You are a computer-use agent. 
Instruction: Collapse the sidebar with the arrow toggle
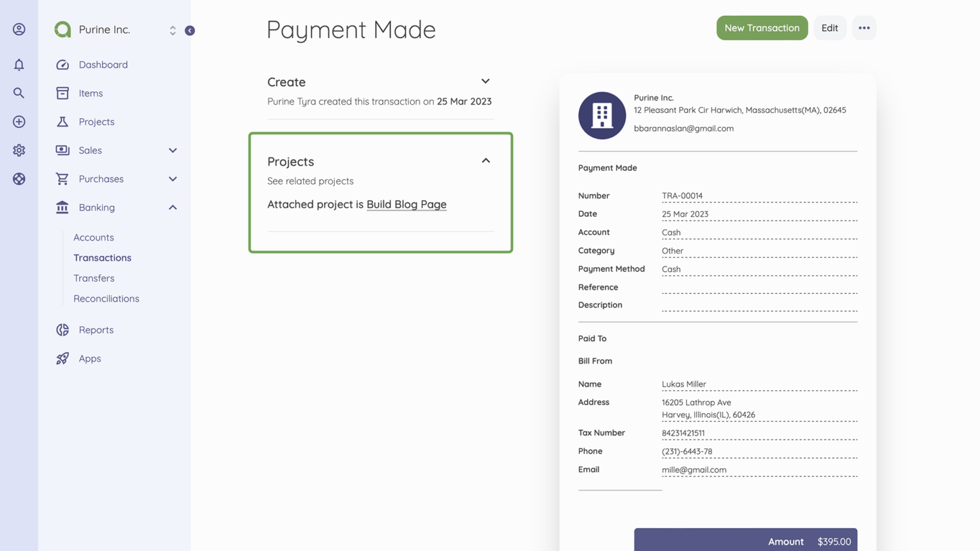(x=189, y=30)
